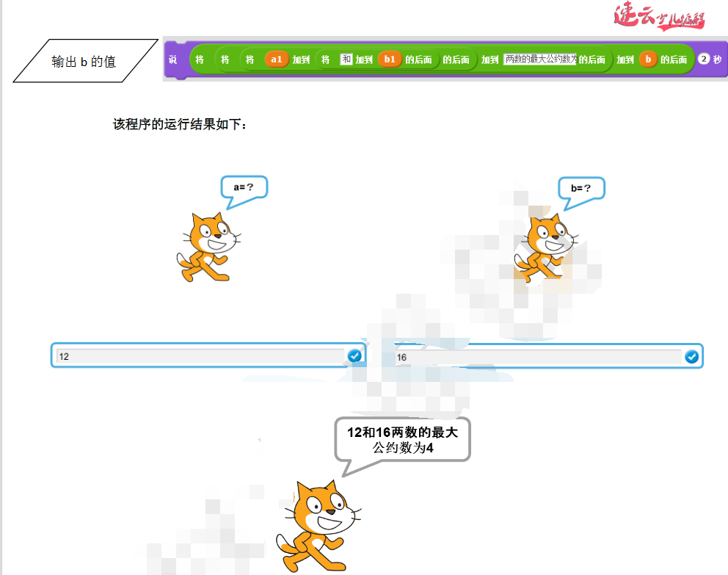The width and height of the screenshot is (728, 575).
Task: Click the orange b variable at block end
Action: [x=647, y=59]
